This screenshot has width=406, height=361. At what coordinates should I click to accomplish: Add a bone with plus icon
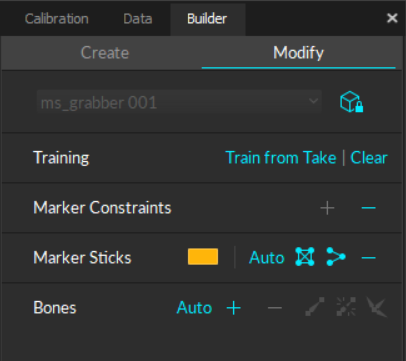point(234,307)
